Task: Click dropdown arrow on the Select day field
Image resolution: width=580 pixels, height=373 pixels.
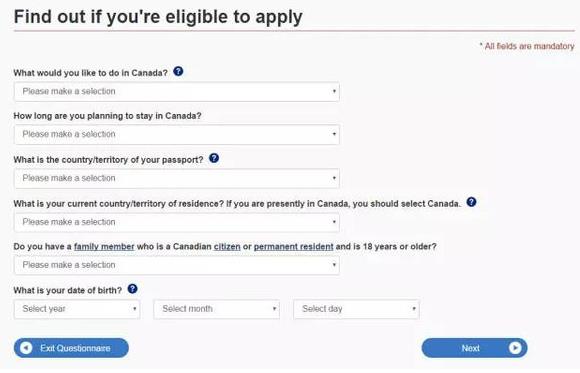Action: pyautogui.click(x=414, y=309)
